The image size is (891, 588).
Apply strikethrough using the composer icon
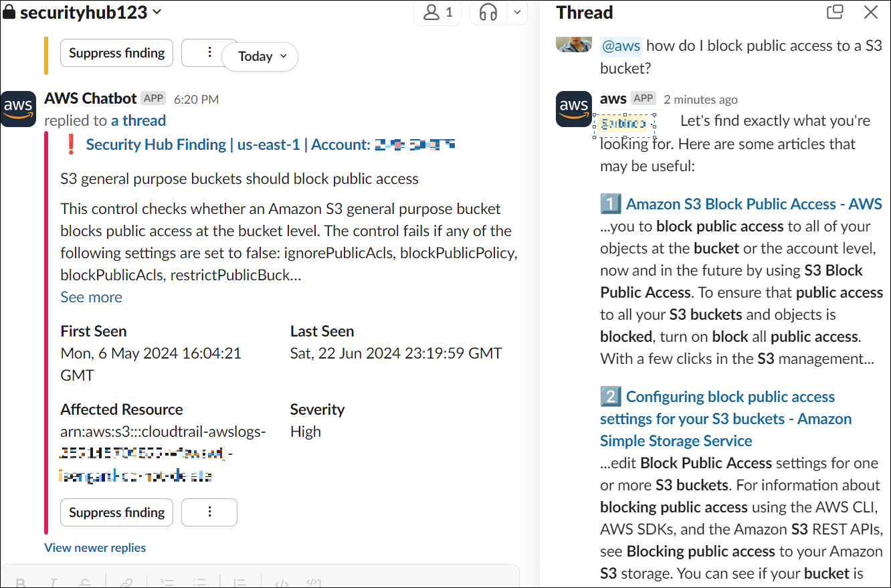pos(86,582)
